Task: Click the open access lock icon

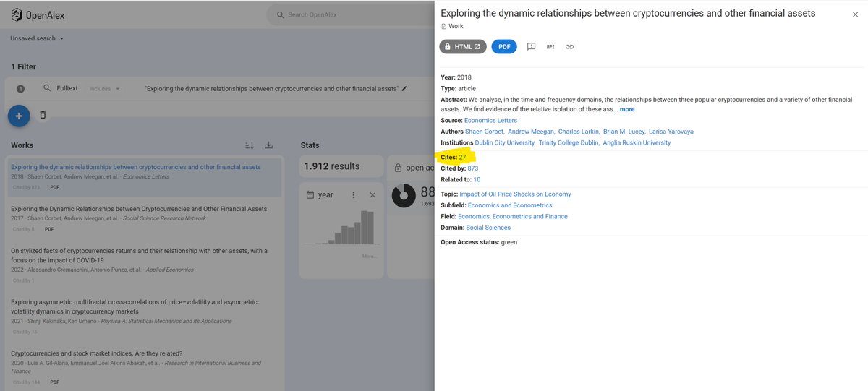Action: [x=398, y=168]
